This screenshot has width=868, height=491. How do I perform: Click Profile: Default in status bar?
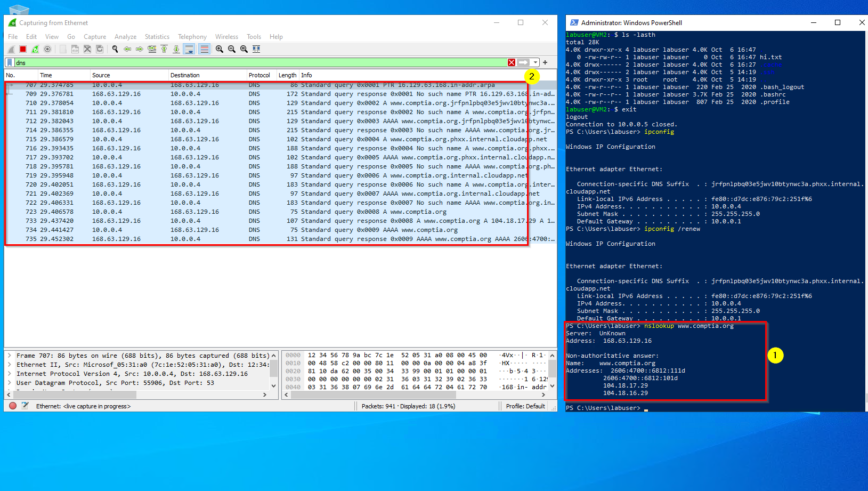click(x=525, y=406)
